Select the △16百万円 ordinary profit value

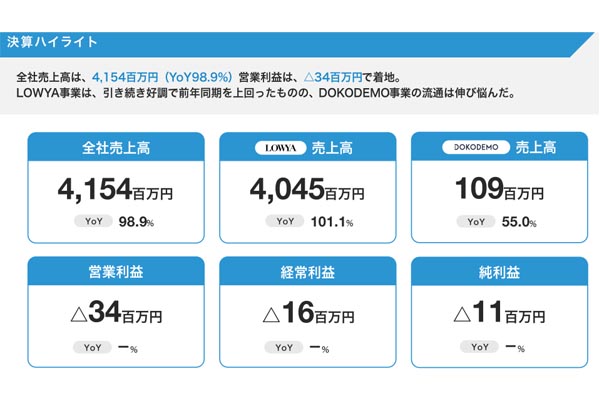coord(304,315)
